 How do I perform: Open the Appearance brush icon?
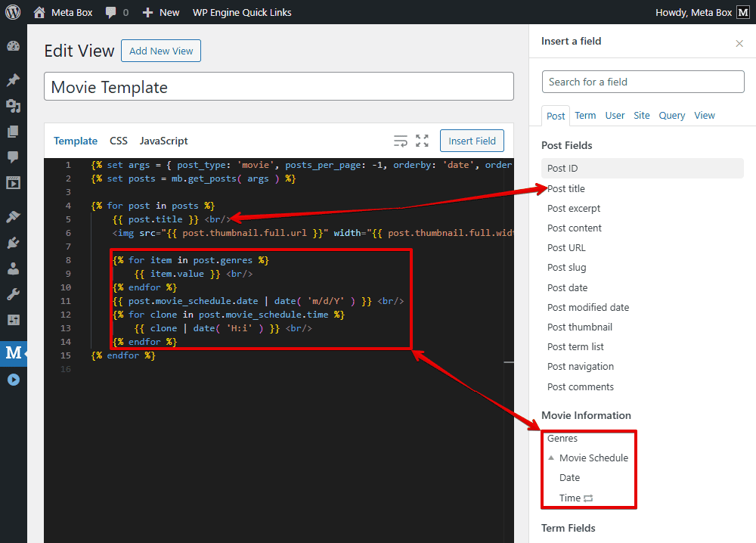[13, 216]
